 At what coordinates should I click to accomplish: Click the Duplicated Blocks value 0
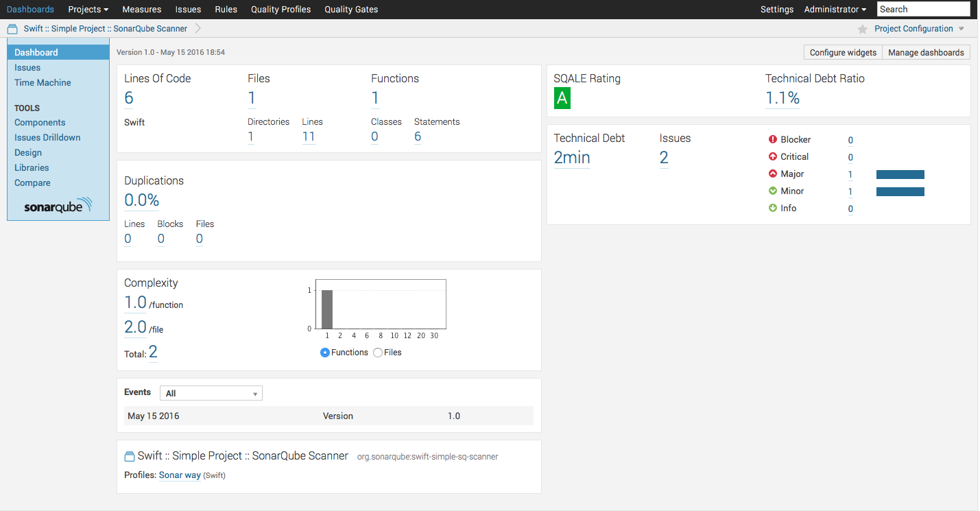(x=161, y=239)
